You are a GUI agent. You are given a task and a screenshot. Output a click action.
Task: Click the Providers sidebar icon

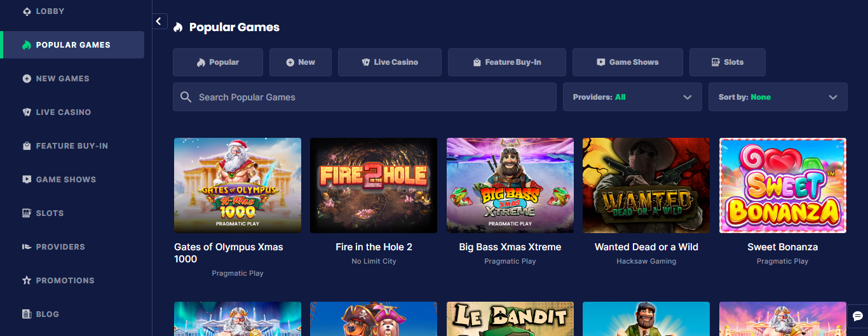27,247
